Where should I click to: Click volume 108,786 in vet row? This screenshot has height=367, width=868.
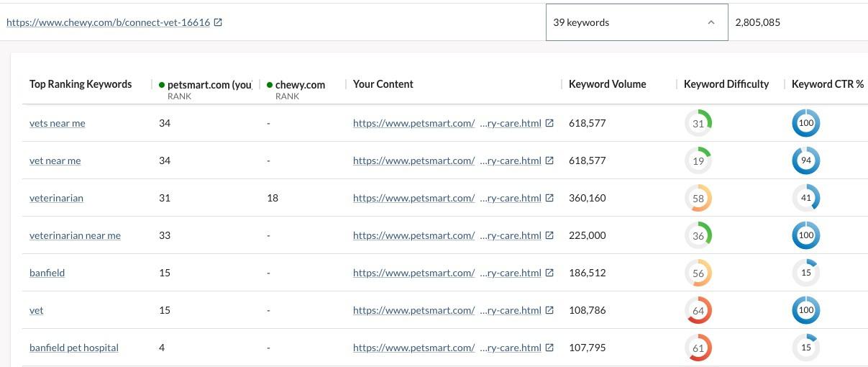pyautogui.click(x=588, y=310)
